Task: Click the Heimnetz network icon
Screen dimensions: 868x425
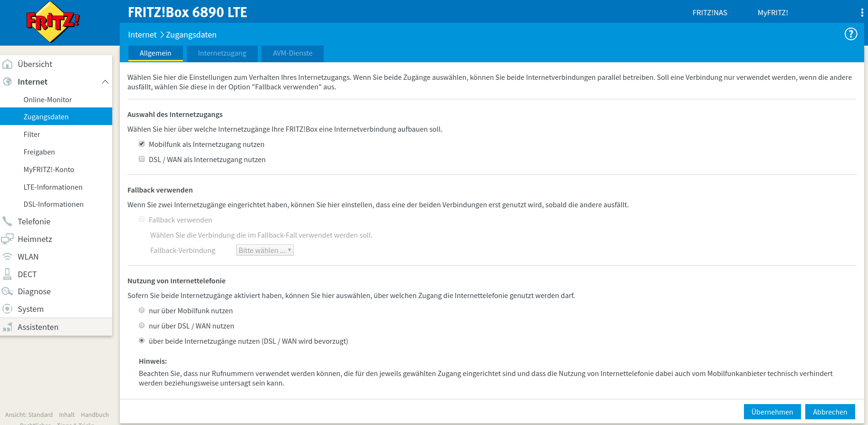Action: point(8,239)
